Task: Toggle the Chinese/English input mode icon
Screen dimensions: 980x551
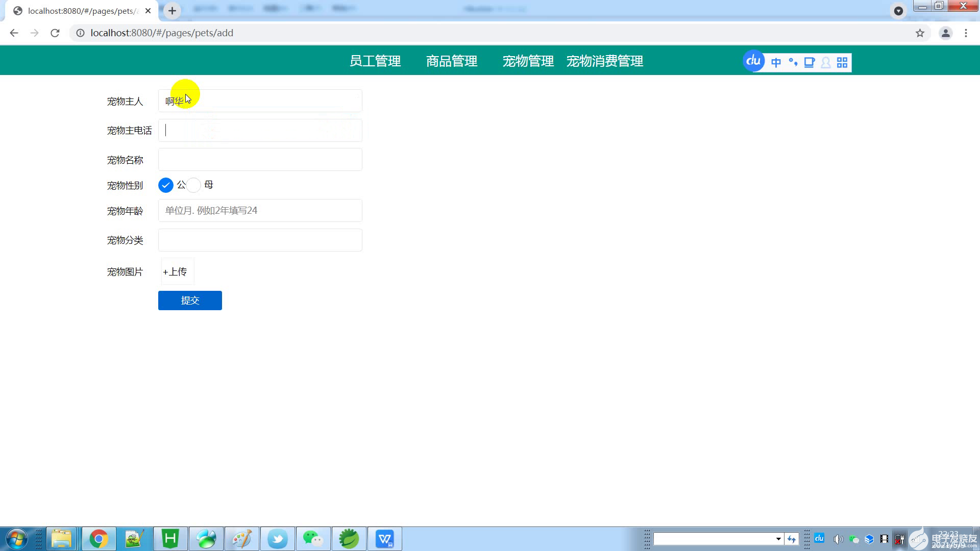Action: pos(776,62)
